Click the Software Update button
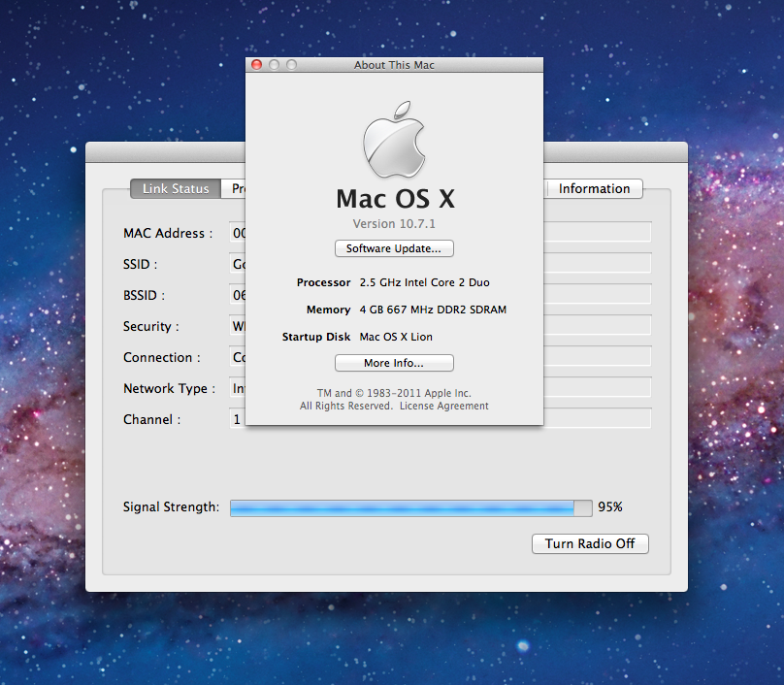Image resolution: width=784 pixels, height=685 pixels. pyautogui.click(x=394, y=248)
